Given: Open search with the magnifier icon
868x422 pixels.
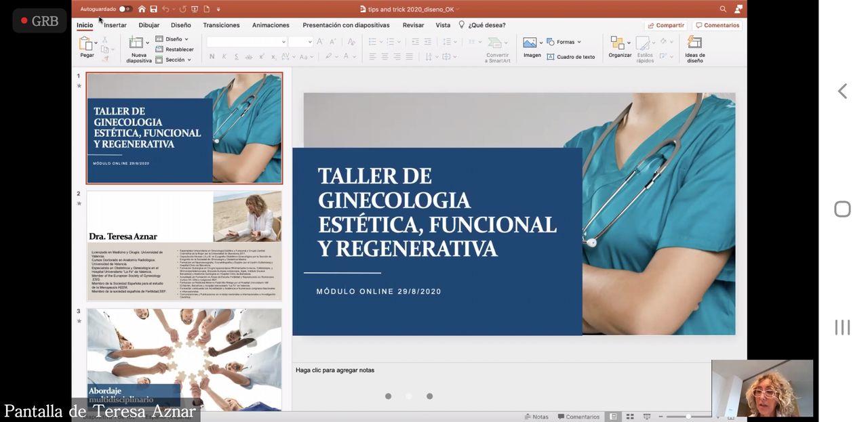Looking at the screenshot, I should (723, 9).
